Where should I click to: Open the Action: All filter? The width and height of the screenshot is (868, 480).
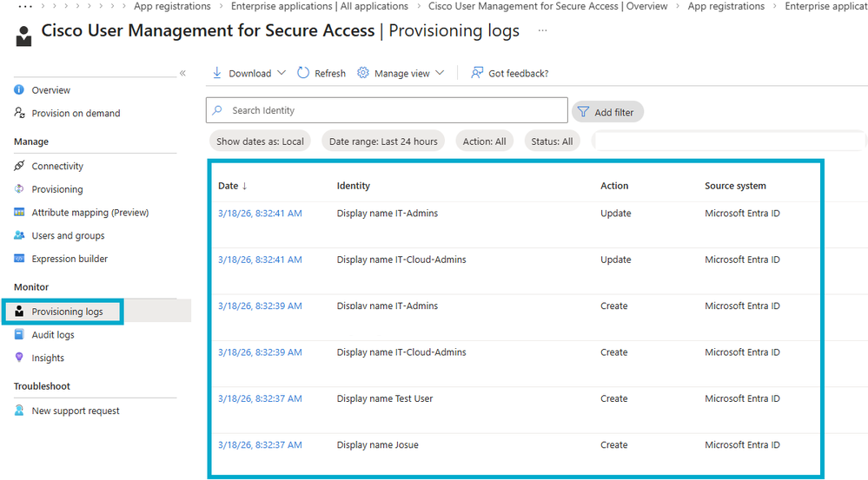[484, 141]
